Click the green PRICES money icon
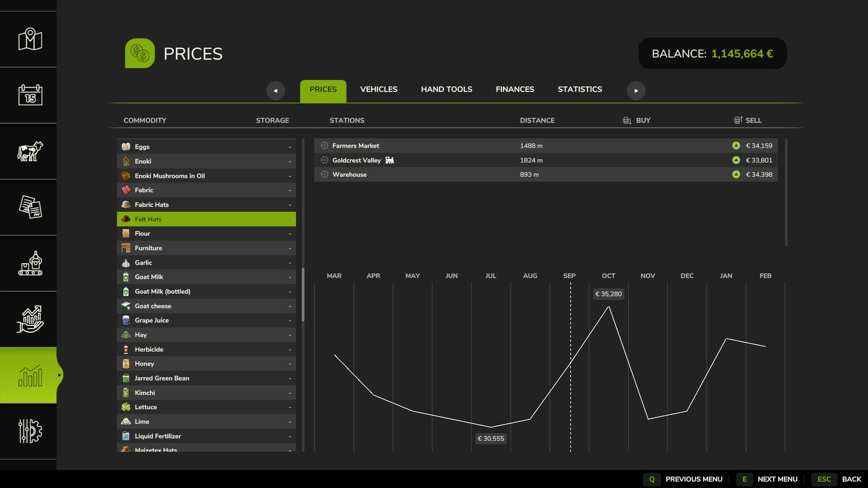This screenshot has height=488, width=868. click(140, 53)
